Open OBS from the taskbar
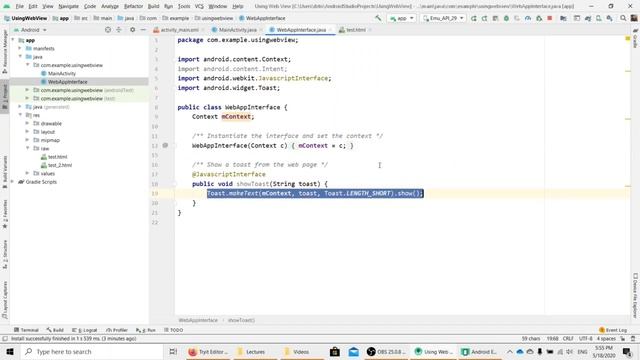 (386, 351)
